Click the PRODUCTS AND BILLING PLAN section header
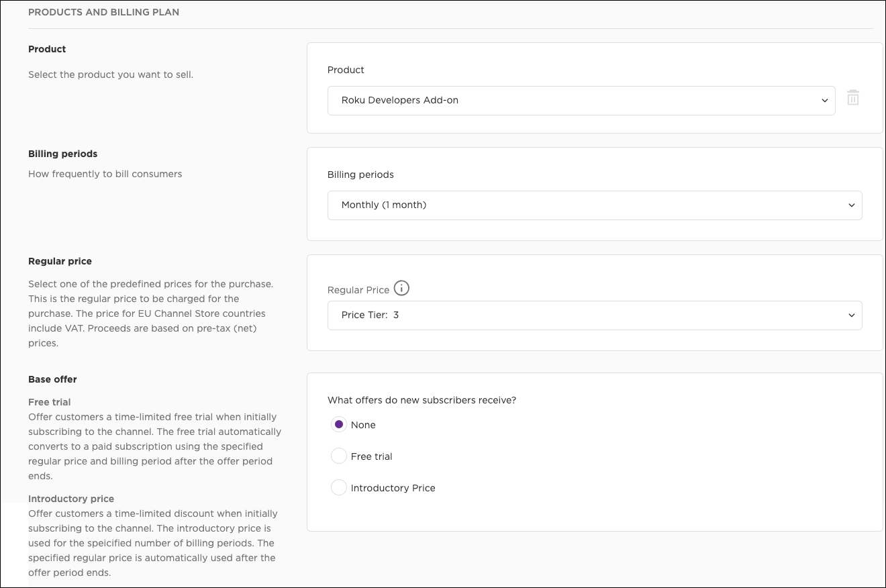 pyautogui.click(x=103, y=12)
